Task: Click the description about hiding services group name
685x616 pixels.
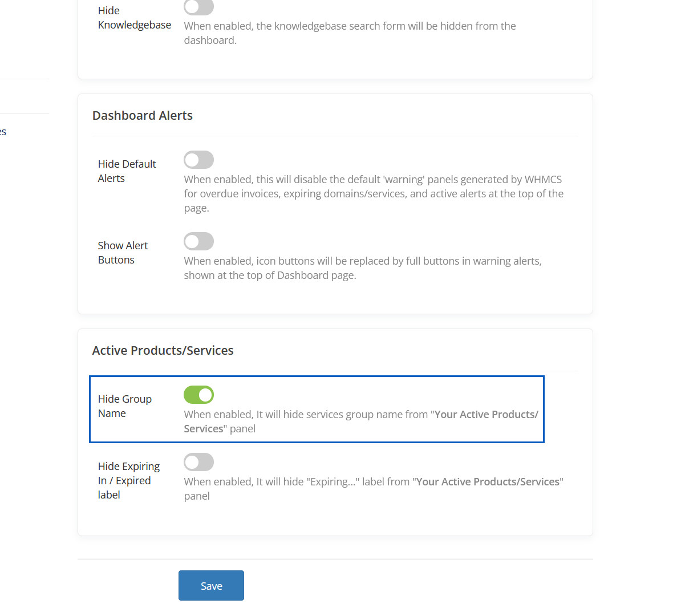Action: coord(308,415)
